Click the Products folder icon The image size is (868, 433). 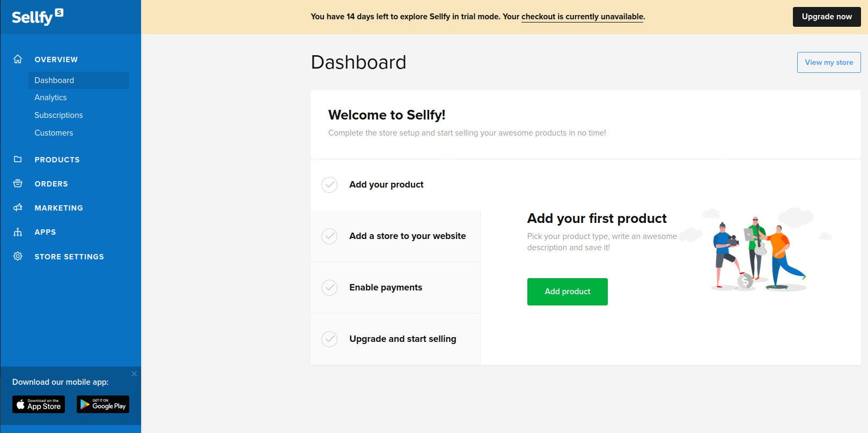click(18, 159)
